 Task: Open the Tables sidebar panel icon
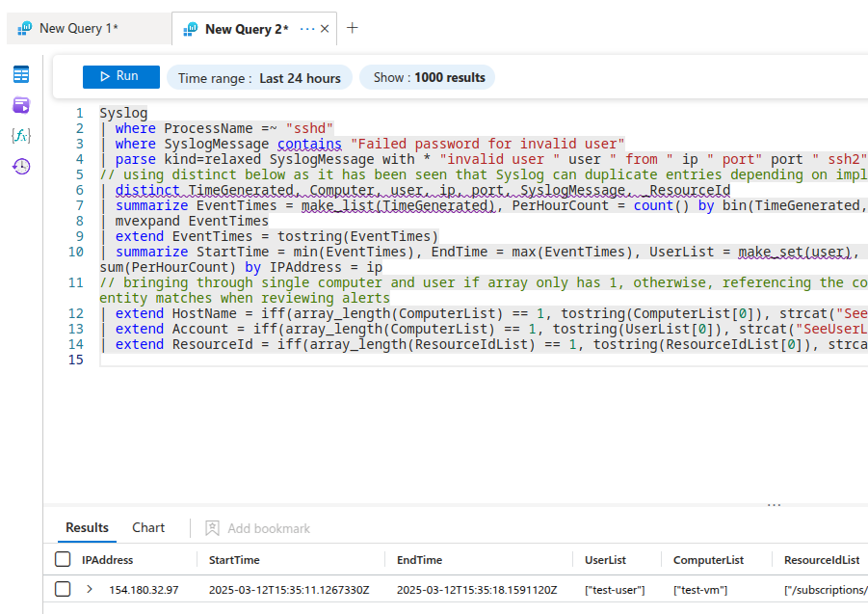pos(21,74)
